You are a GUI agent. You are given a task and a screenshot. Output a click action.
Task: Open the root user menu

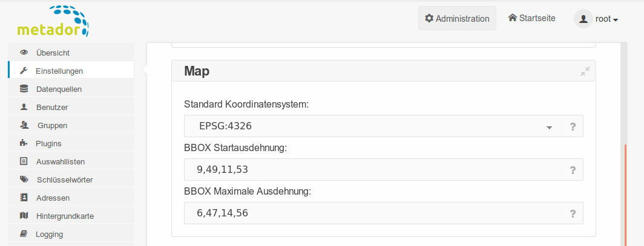(x=596, y=19)
